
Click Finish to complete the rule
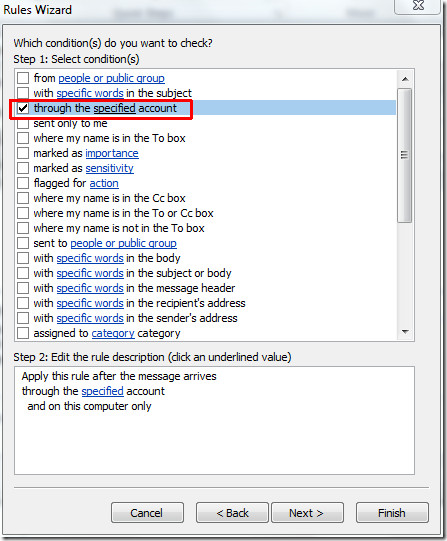pos(392,513)
